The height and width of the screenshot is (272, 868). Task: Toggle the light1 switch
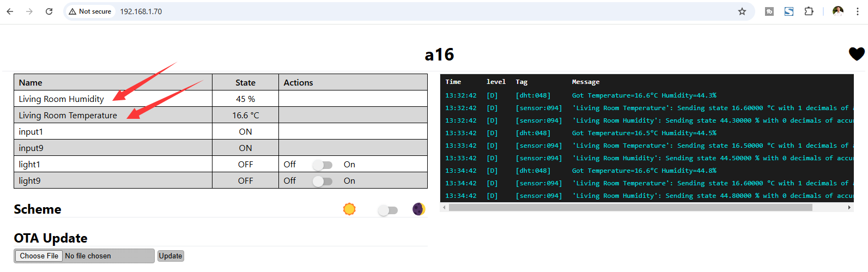(323, 165)
